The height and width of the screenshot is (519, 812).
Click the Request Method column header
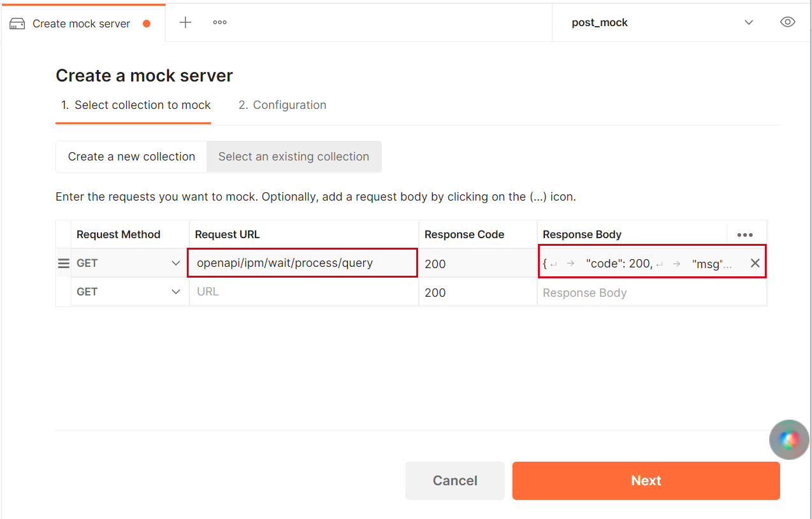tap(119, 234)
